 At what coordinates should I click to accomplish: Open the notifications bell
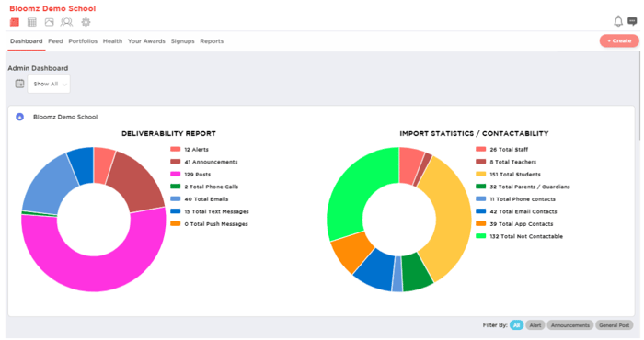pos(618,21)
